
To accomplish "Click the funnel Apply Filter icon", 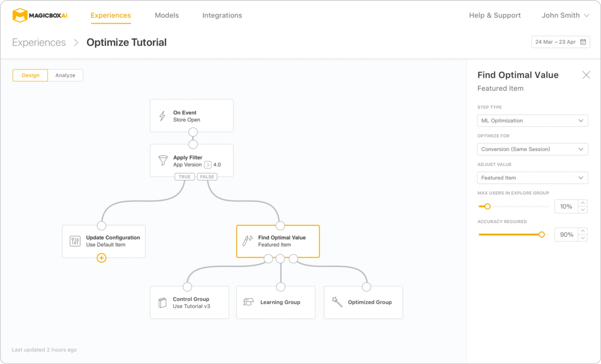I will pyautogui.click(x=163, y=161).
